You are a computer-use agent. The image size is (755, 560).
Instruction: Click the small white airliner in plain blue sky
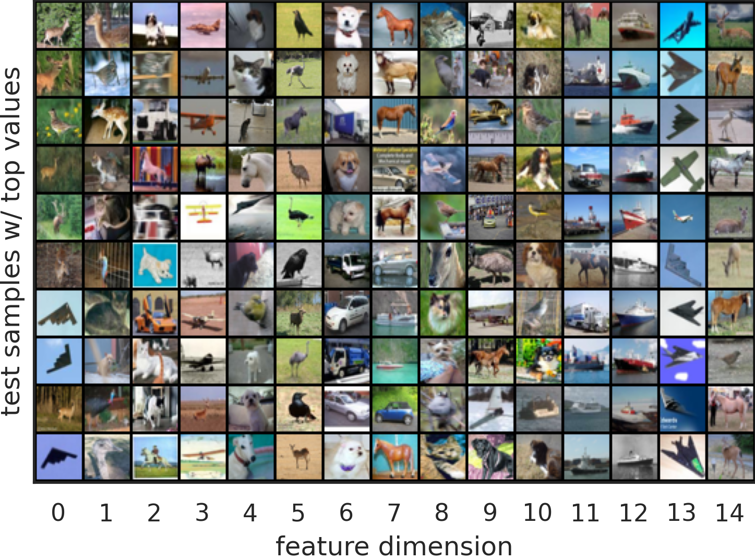click(682, 217)
